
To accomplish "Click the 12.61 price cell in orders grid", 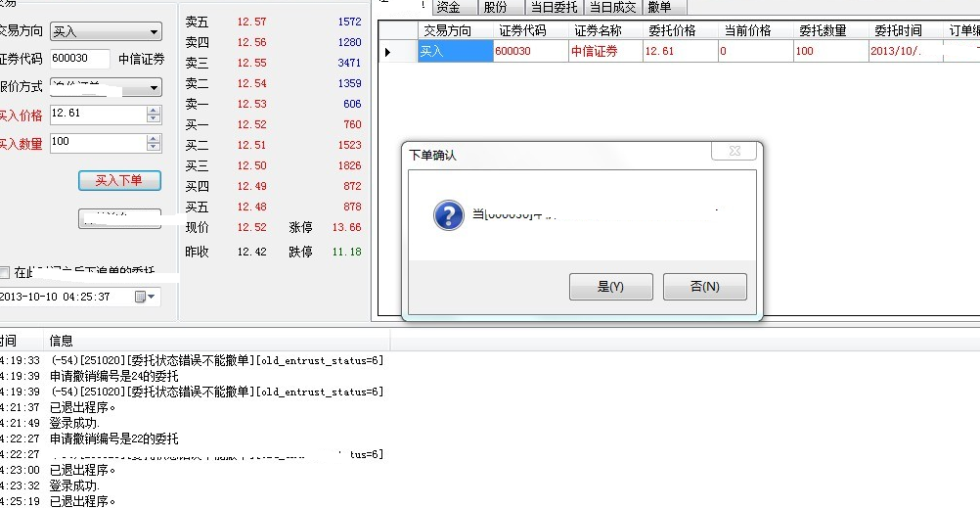I will point(681,51).
